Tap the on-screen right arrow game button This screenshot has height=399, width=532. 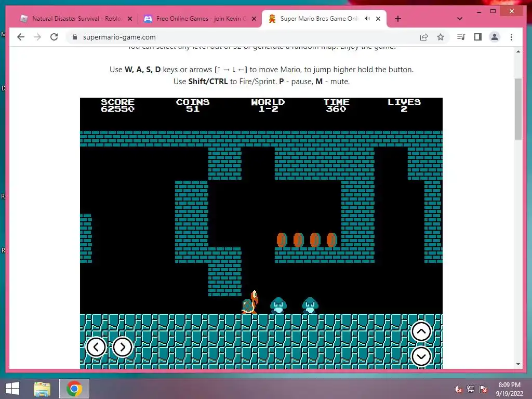[122, 347]
